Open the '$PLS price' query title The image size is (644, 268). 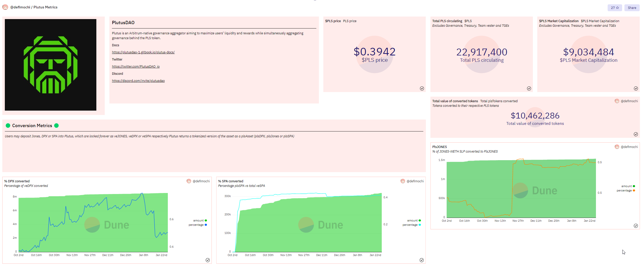tap(333, 21)
